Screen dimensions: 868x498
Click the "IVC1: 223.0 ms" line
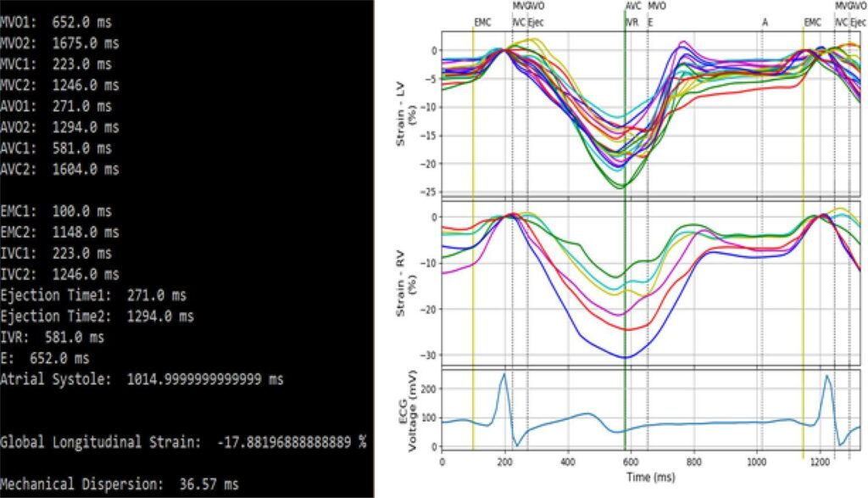pyautogui.click(x=55, y=255)
